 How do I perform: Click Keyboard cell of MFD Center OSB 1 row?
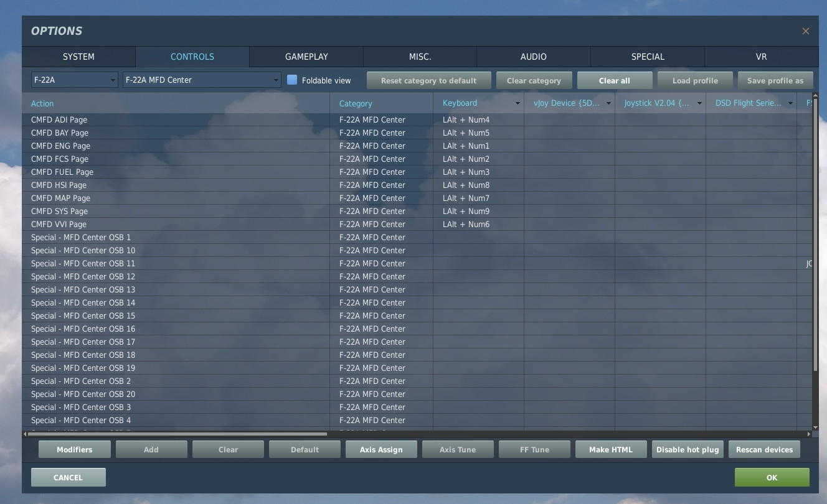click(x=478, y=237)
